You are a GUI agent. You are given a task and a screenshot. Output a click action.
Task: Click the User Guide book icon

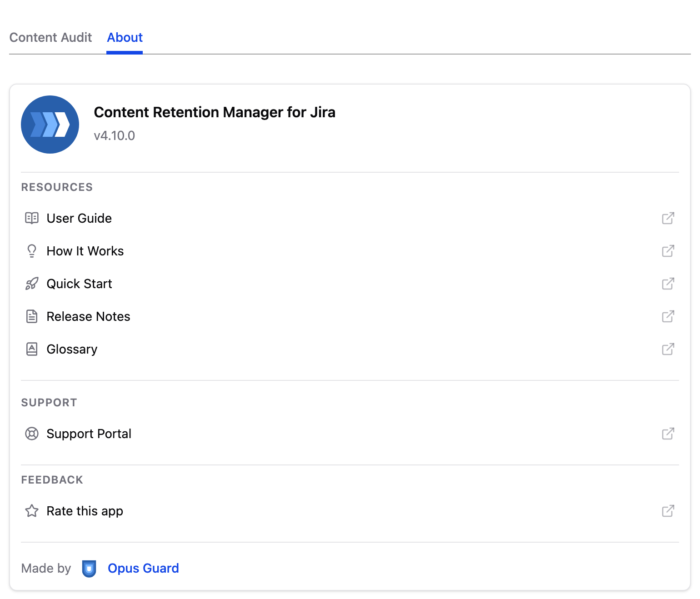coord(32,218)
